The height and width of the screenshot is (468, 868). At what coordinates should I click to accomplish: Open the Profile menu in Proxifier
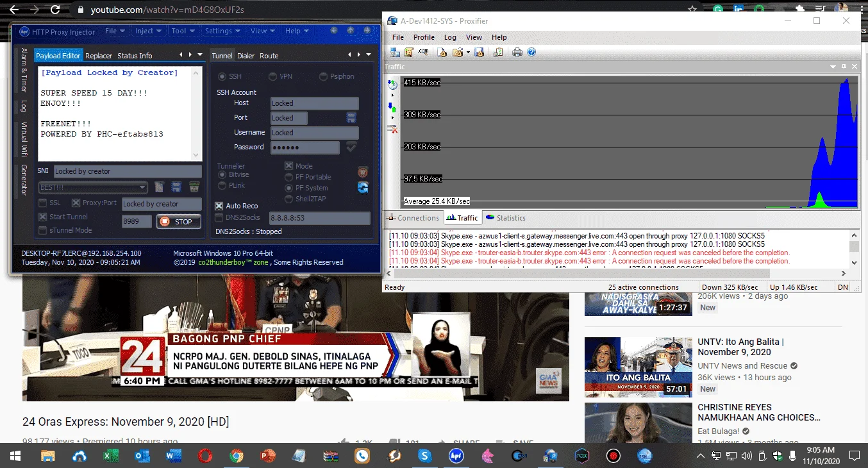pyautogui.click(x=424, y=37)
